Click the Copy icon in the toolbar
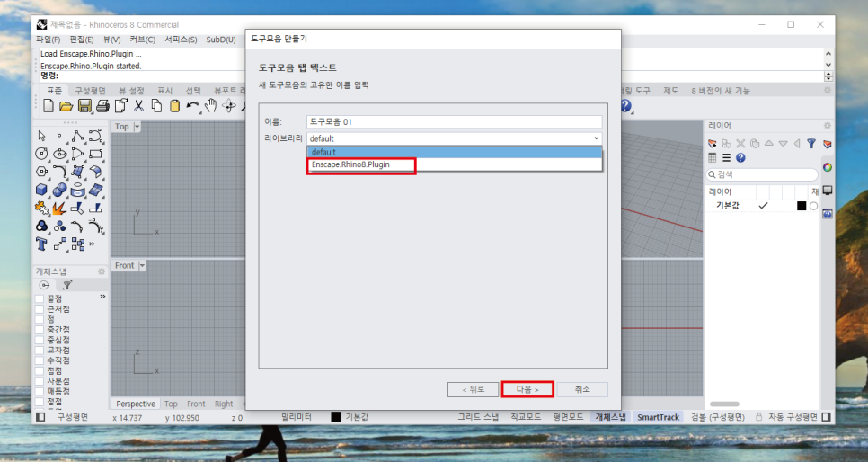This screenshot has height=462, width=868. (x=156, y=106)
